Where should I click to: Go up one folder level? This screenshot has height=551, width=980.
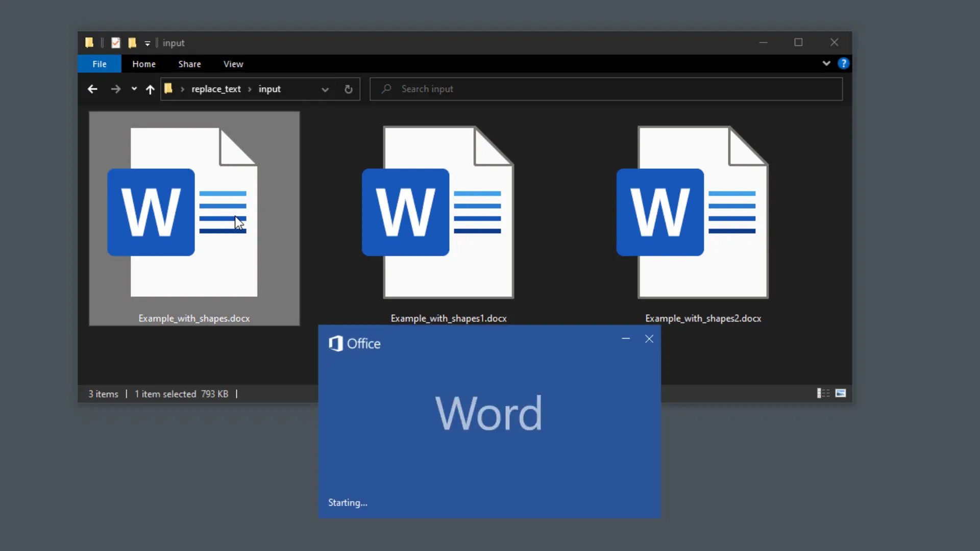tap(150, 89)
